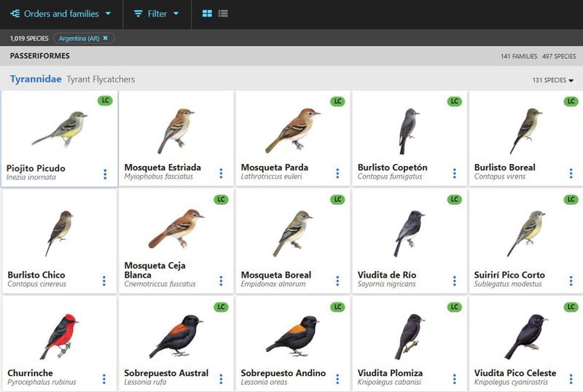This screenshot has width=583, height=392.
Task: Open more options for Piojito Picudo
Action: tap(105, 174)
